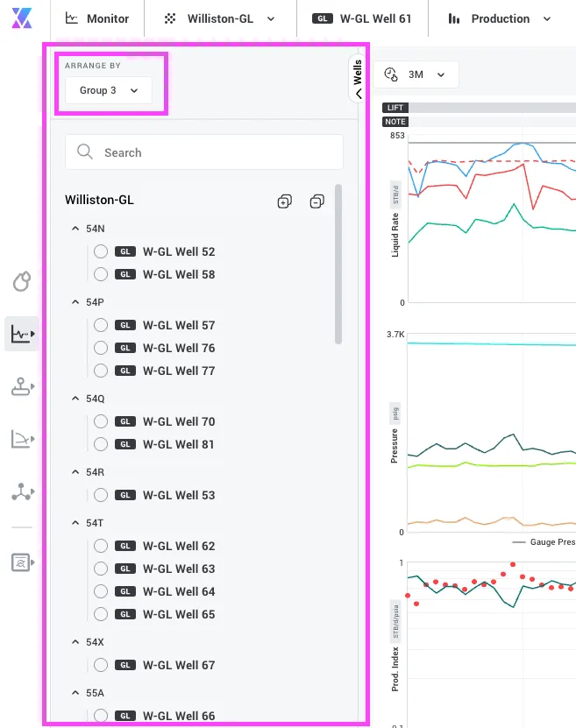Viewport: 576px width, 728px height.
Task: Click the app logo icon
Action: tap(22, 18)
